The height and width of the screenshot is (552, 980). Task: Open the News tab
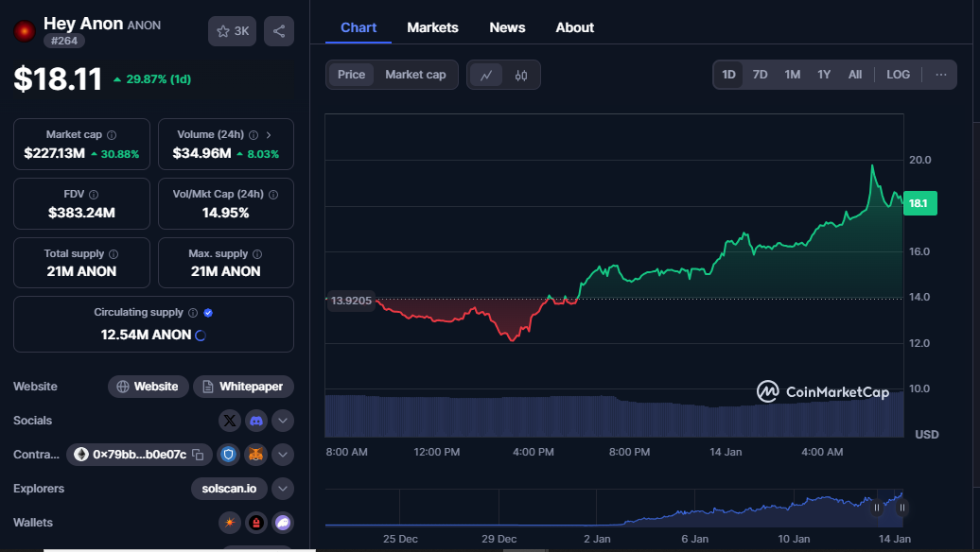[507, 27]
